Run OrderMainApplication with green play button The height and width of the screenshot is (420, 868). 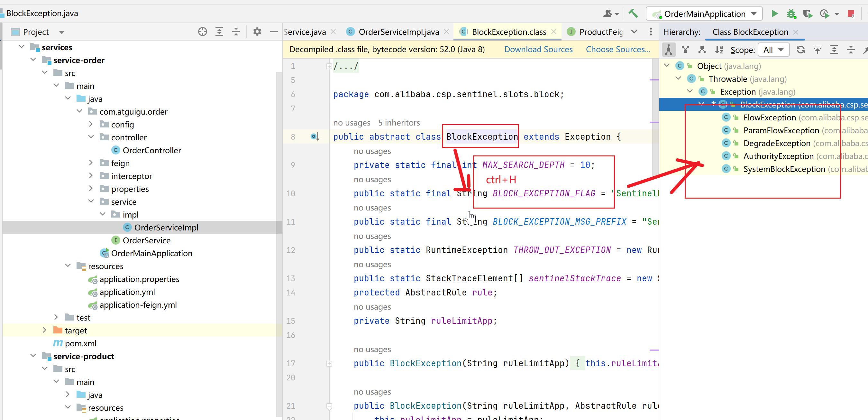click(x=774, y=14)
